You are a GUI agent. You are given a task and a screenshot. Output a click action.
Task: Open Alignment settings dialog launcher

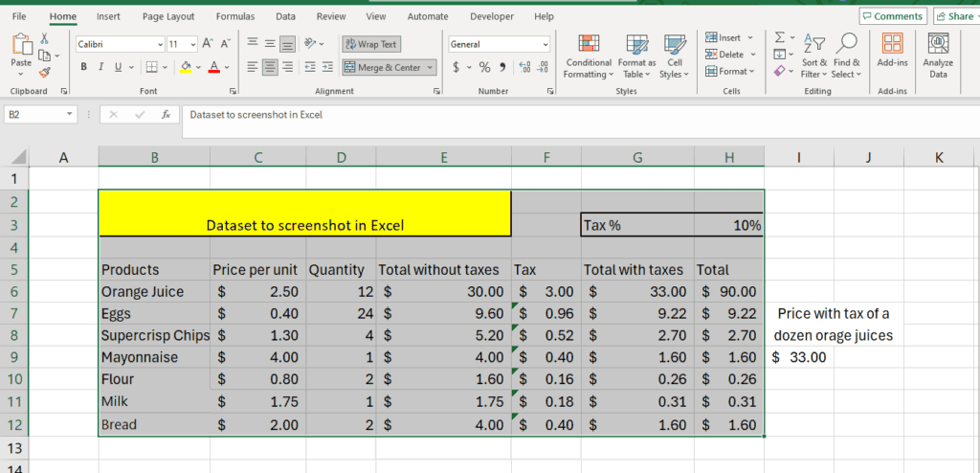click(x=436, y=91)
